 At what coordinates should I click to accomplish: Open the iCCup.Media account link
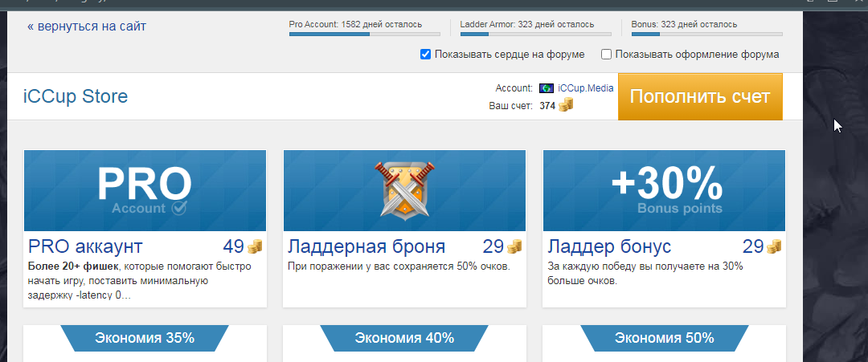pos(585,87)
